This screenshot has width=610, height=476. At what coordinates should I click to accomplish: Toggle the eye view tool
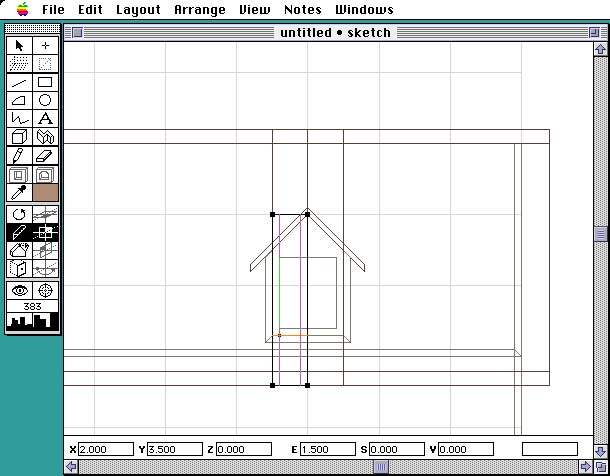(19, 290)
